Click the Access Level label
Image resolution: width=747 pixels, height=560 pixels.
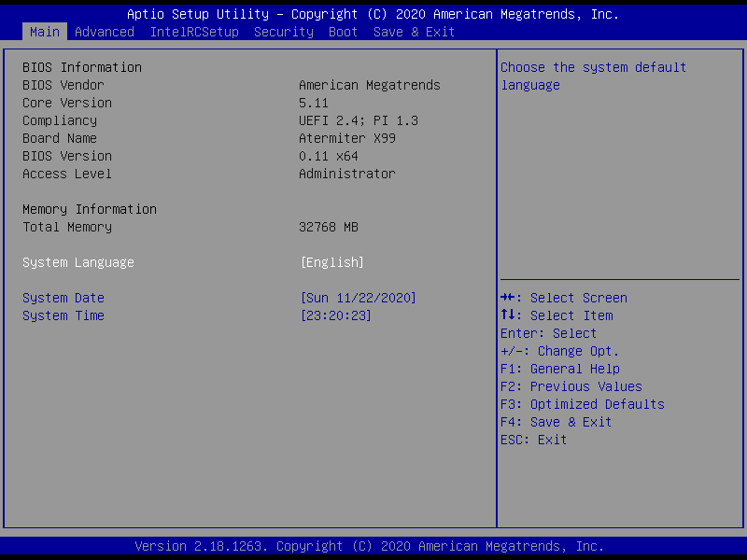67,174
